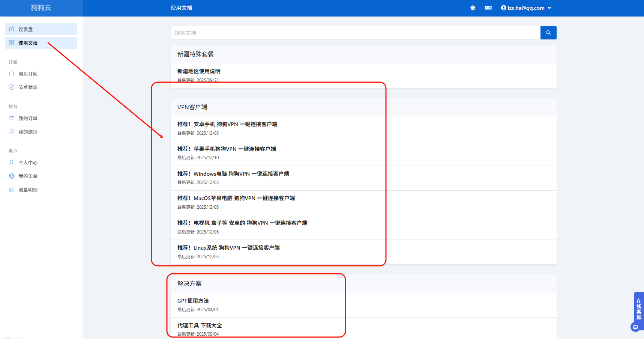Click the 节点状态 check-circle icon

click(x=12, y=87)
